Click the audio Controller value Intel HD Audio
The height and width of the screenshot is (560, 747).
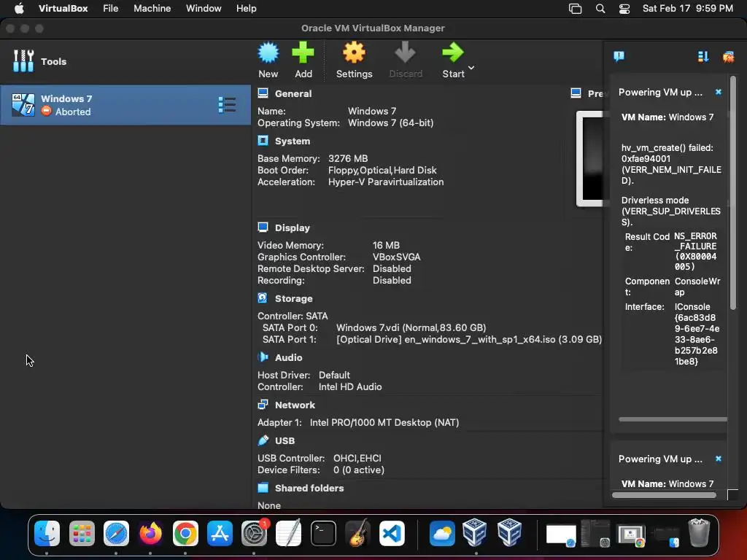pos(350,386)
